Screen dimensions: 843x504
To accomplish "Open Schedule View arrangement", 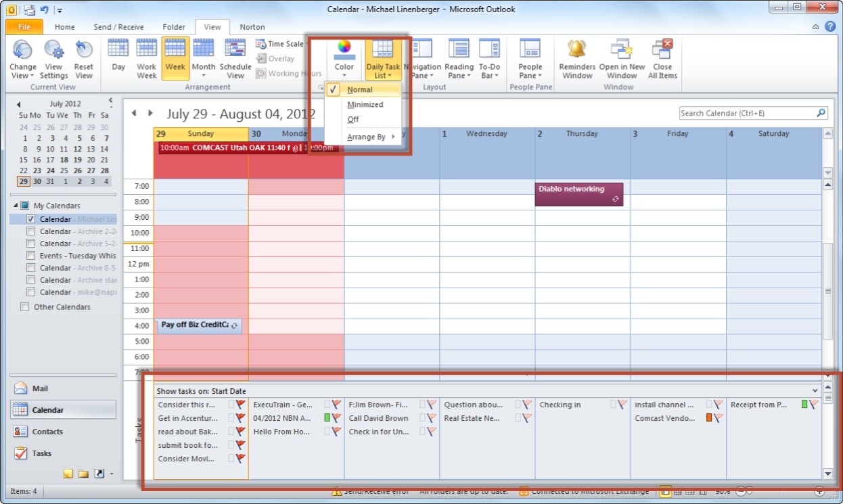I will [x=235, y=58].
